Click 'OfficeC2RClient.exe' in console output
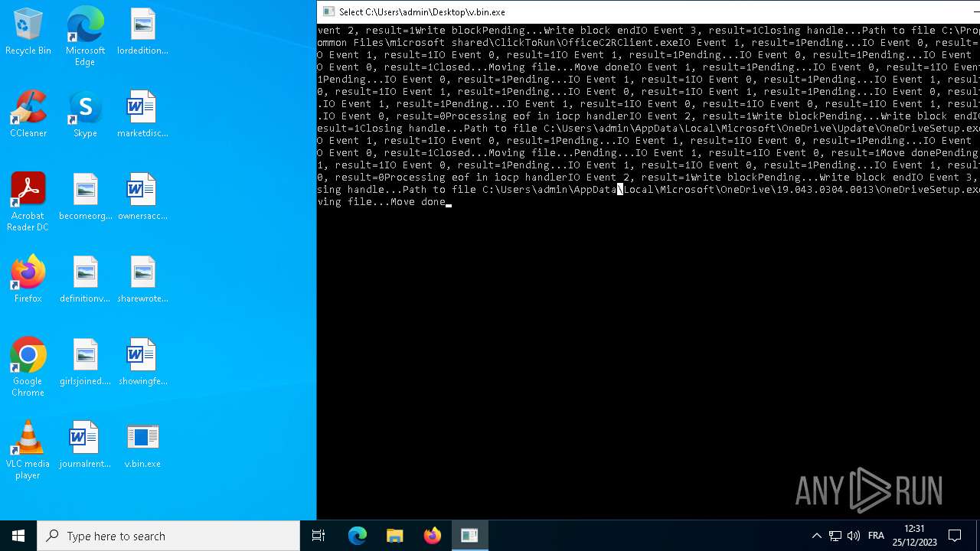 tap(620, 43)
